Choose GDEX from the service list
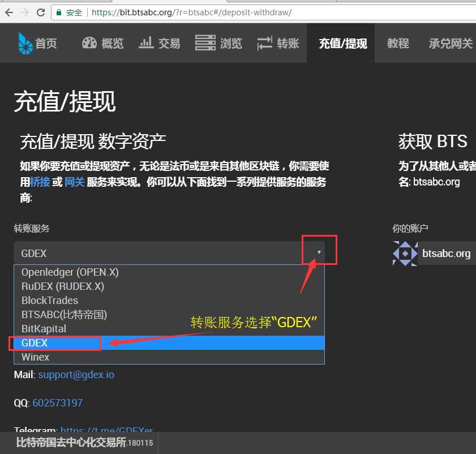476x454 pixels. [169, 343]
